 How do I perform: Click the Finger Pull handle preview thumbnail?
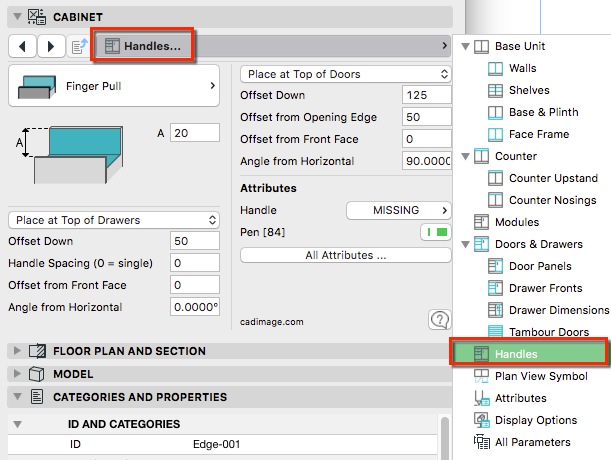[32, 88]
